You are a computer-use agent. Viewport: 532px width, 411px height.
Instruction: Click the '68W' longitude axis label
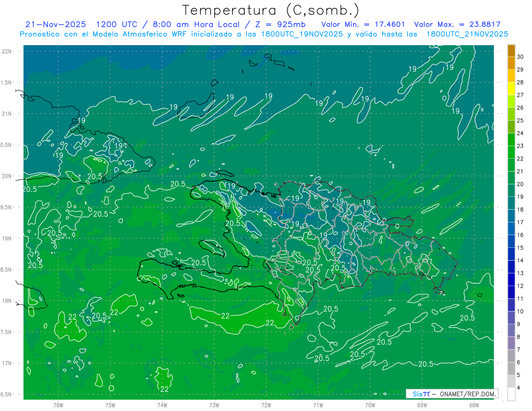[474, 405]
